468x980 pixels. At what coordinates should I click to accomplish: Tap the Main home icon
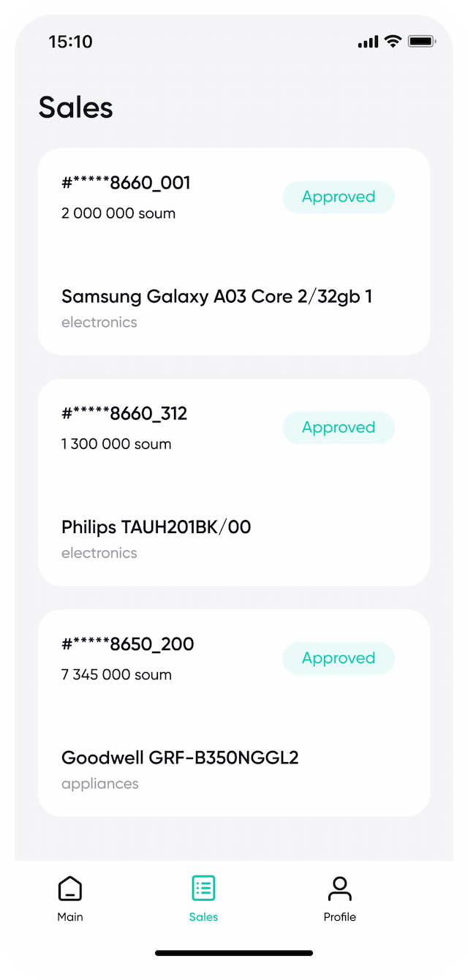pos(70,889)
